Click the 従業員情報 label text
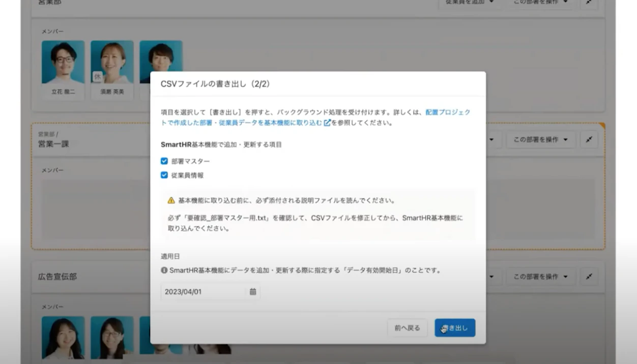 coord(187,175)
